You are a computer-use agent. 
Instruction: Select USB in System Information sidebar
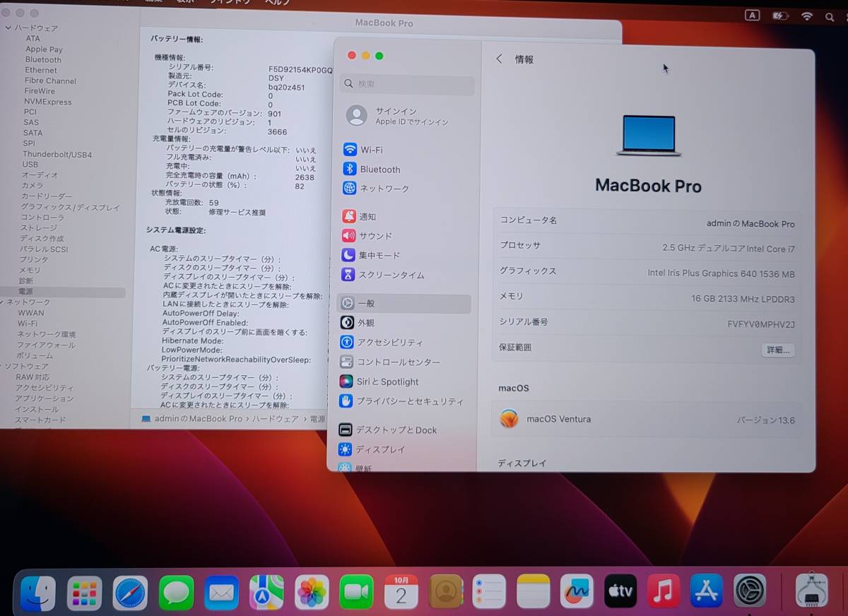tap(30, 165)
